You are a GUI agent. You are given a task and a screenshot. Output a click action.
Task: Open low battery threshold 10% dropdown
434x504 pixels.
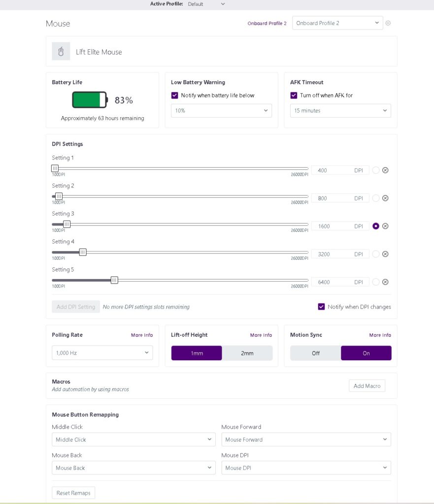coord(221,111)
